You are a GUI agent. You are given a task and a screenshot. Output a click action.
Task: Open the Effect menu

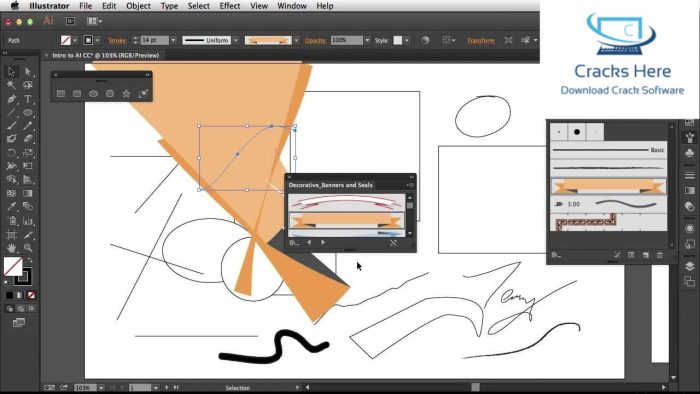coord(230,6)
